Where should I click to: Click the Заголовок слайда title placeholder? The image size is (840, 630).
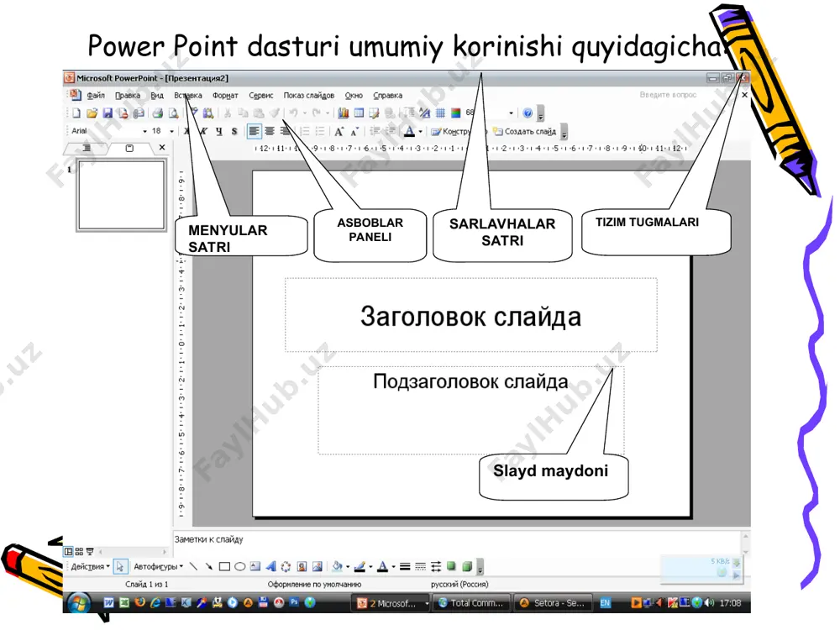click(x=471, y=315)
